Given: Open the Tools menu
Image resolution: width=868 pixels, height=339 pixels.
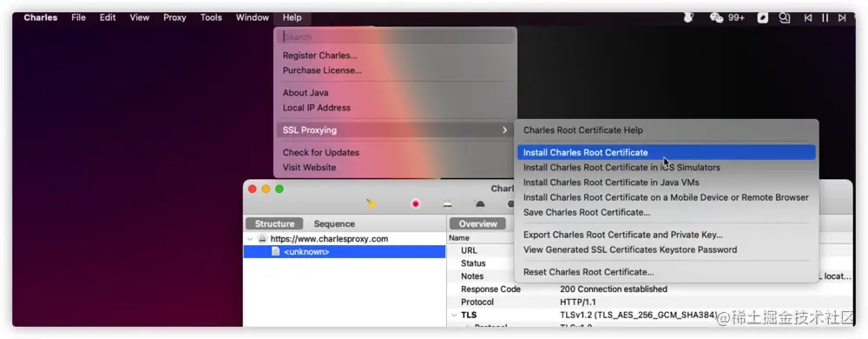Looking at the screenshot, I should [211, 17].
